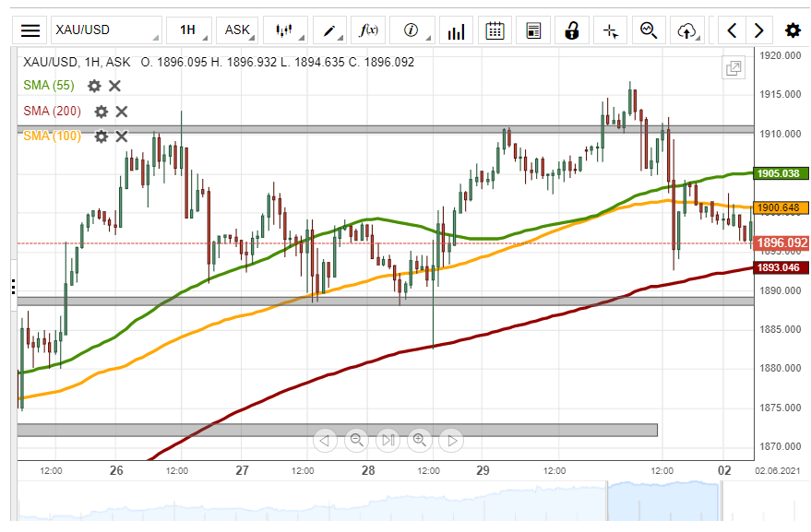Open the hamburger main menu
The height and width of the screenshot is (532, 811).
(x=30, y=30)
